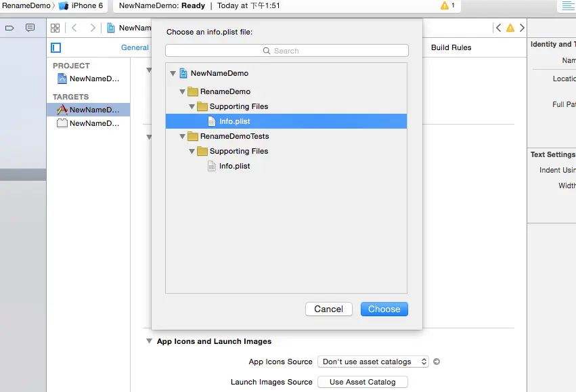Viewport: 576px width, 392px height.
Task: Click the jump bar warning triangle icon
Action: (510, 28)
